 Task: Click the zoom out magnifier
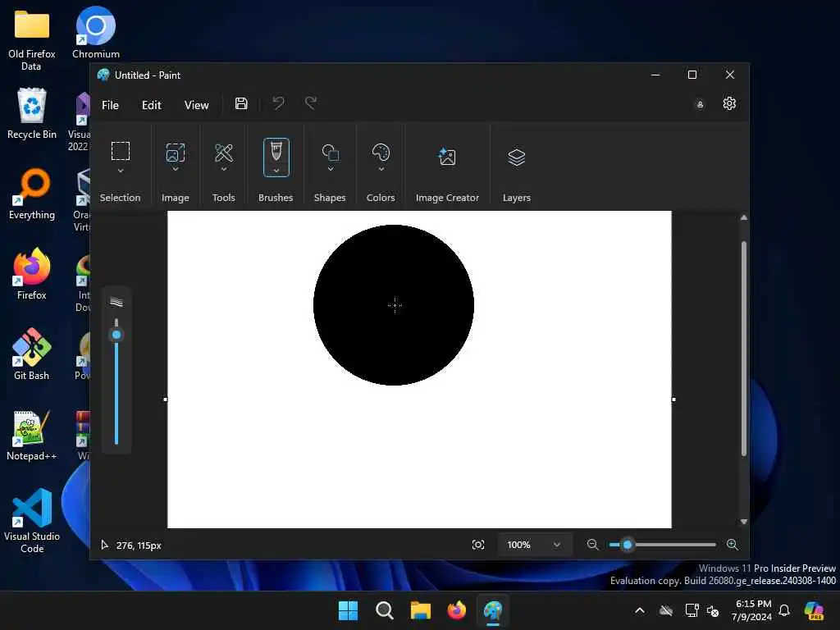click(x=592, y=545)
